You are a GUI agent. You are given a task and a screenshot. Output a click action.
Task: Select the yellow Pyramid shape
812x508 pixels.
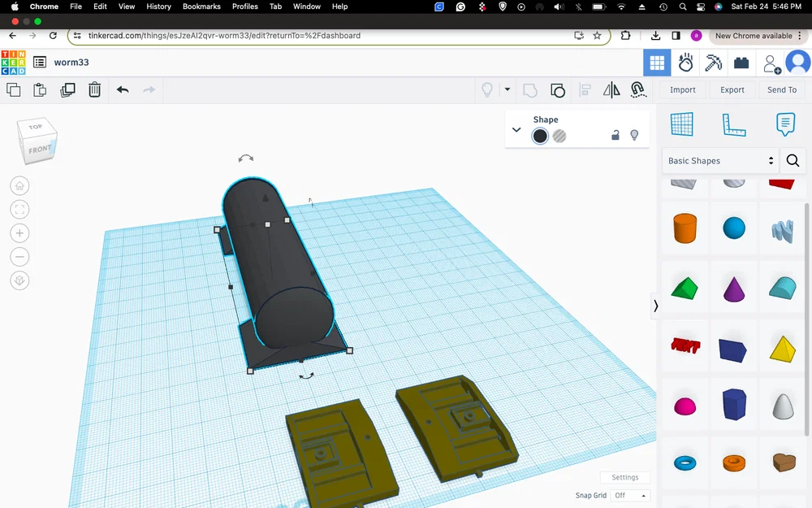[x=783, y=349]
